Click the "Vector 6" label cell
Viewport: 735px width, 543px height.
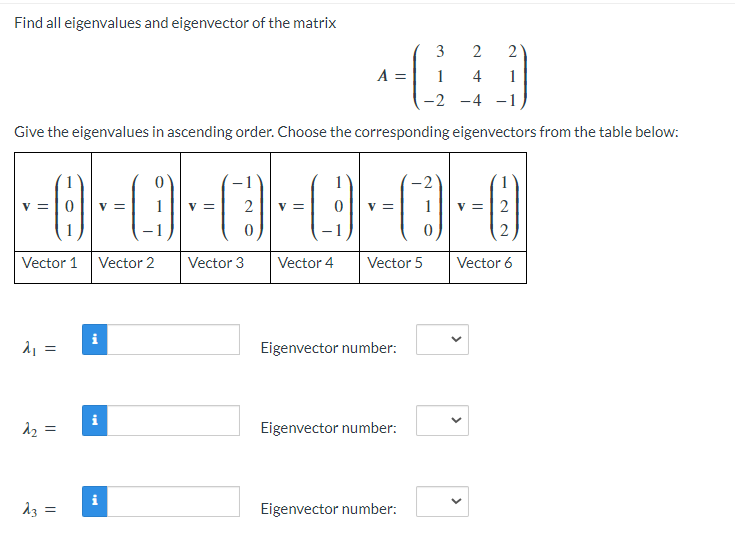[x=488, y=267]
